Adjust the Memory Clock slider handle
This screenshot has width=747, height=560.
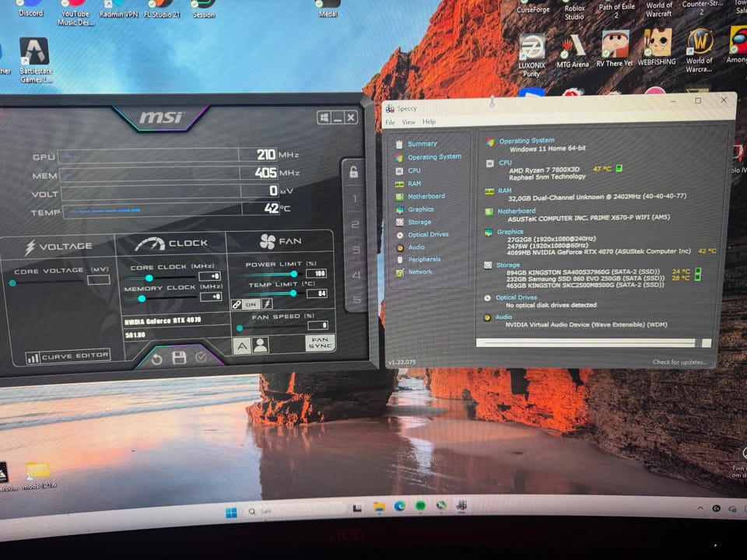click(x=142, y=299)
